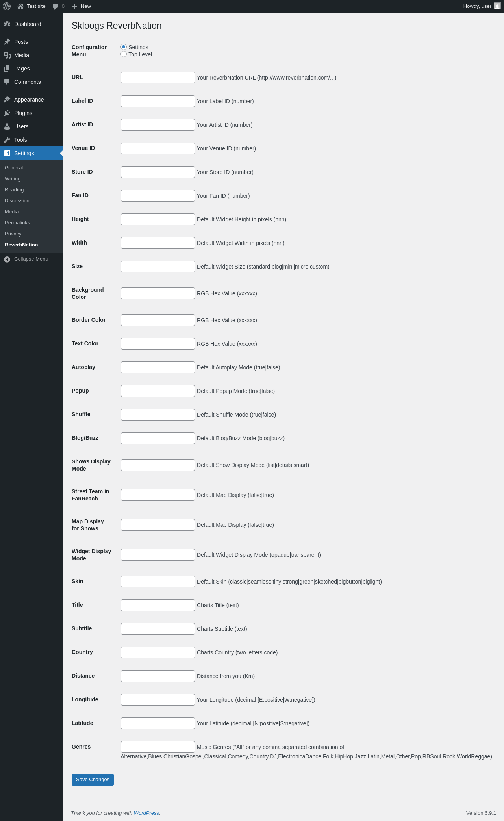Click the Test site home icon
504x821 pixels.
pos(20,6)
